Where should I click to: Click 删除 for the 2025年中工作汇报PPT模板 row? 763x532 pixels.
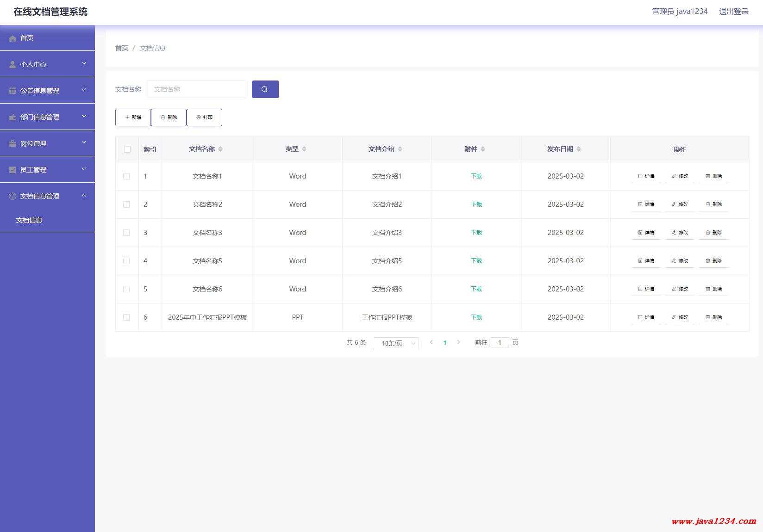click(x=713, y=317)
